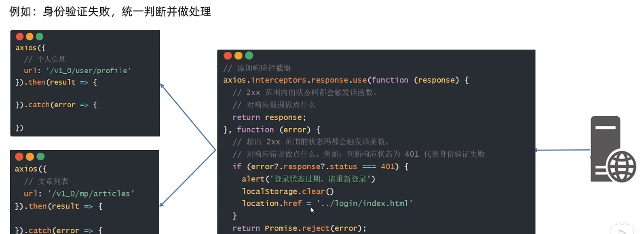Click green dot in articles code window
The height and width of the screenshot is (234, 644).
click(x=40, y=157)
